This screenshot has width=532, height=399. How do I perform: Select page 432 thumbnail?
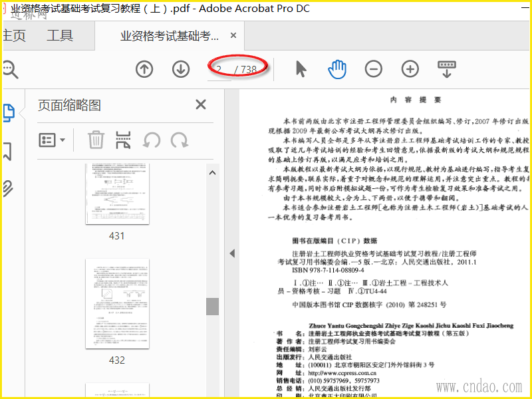coord(117,304)
